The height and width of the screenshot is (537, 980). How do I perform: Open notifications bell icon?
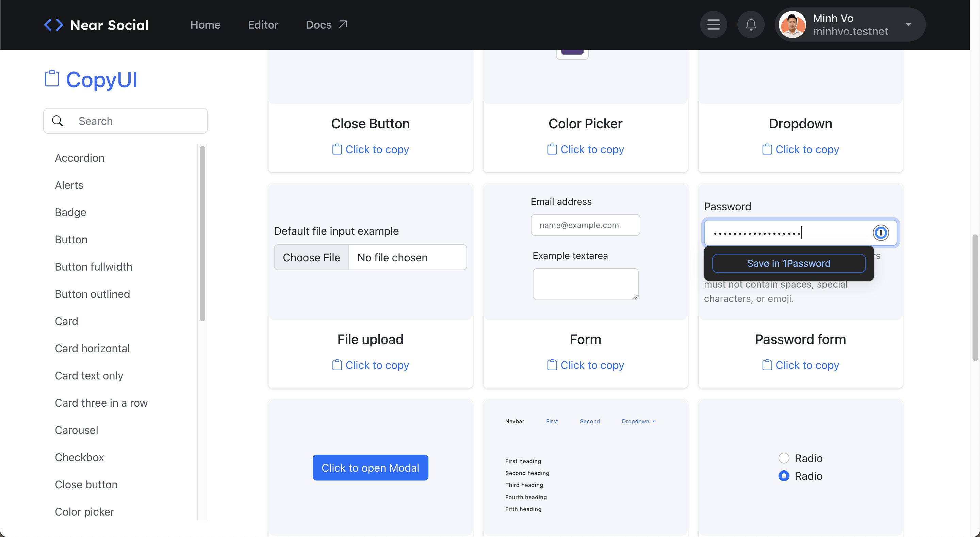point(750,25)
